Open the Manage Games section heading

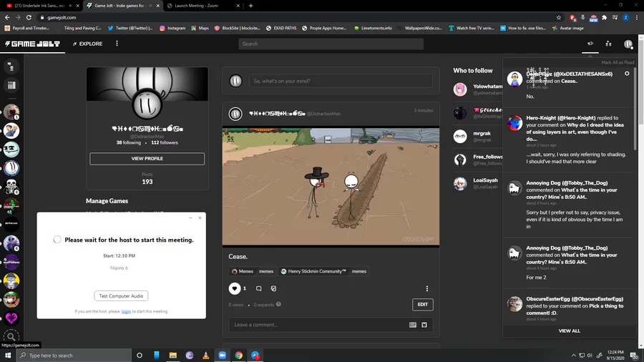pos(107,201)
